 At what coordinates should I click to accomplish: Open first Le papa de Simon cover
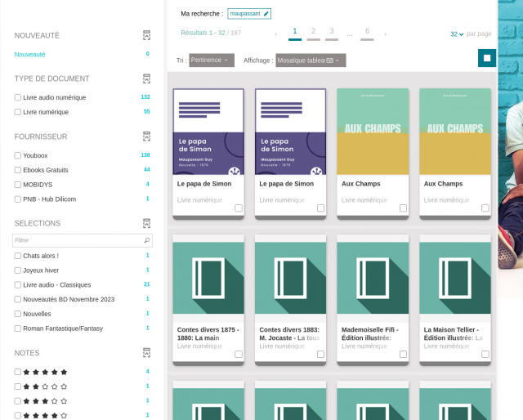[208, 132]
